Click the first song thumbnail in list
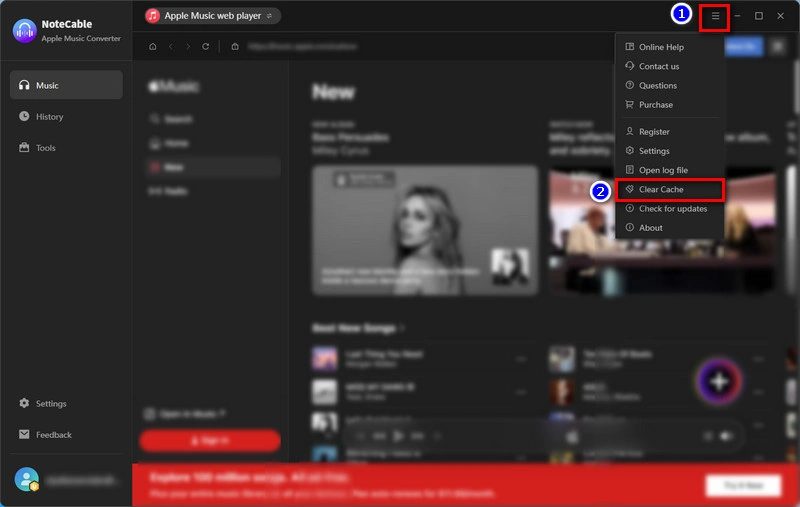The width and height of the screenshot is (800, 507). click(x=324, y=359)
